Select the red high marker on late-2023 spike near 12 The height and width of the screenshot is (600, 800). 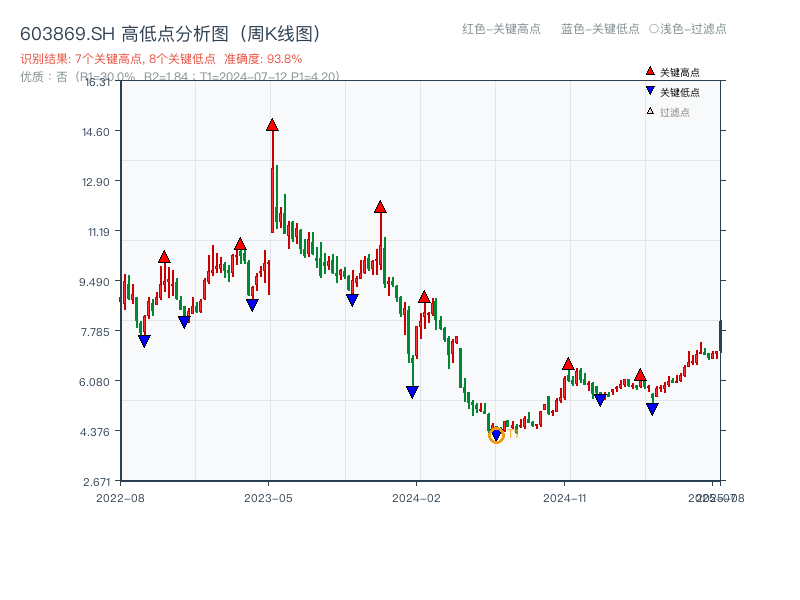click(x=380, y=207)
